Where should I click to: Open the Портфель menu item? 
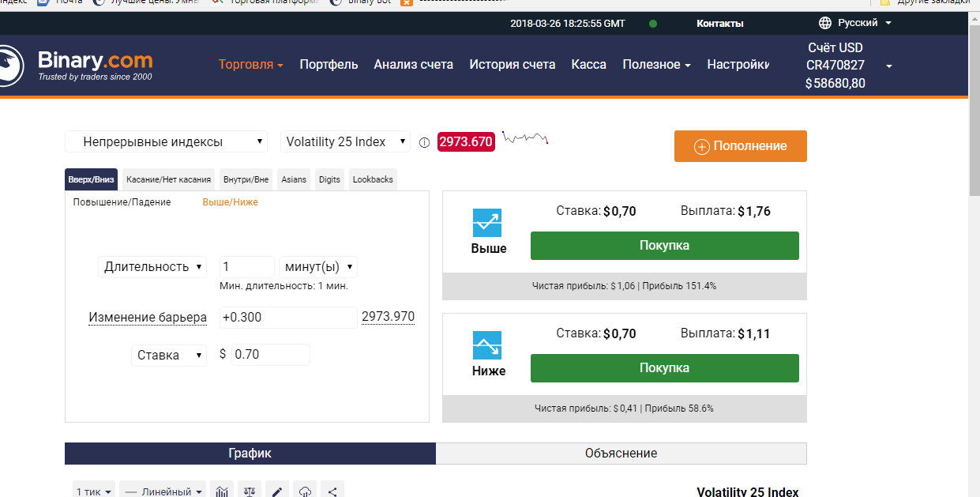pos(329,65)
